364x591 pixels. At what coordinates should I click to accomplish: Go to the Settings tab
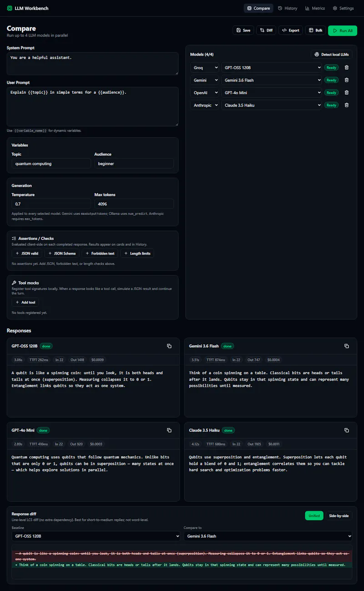343,8
